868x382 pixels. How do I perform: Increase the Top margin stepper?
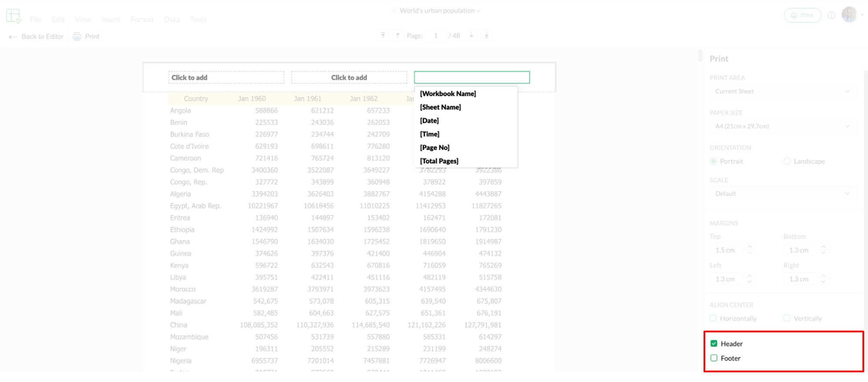(750, 247)
